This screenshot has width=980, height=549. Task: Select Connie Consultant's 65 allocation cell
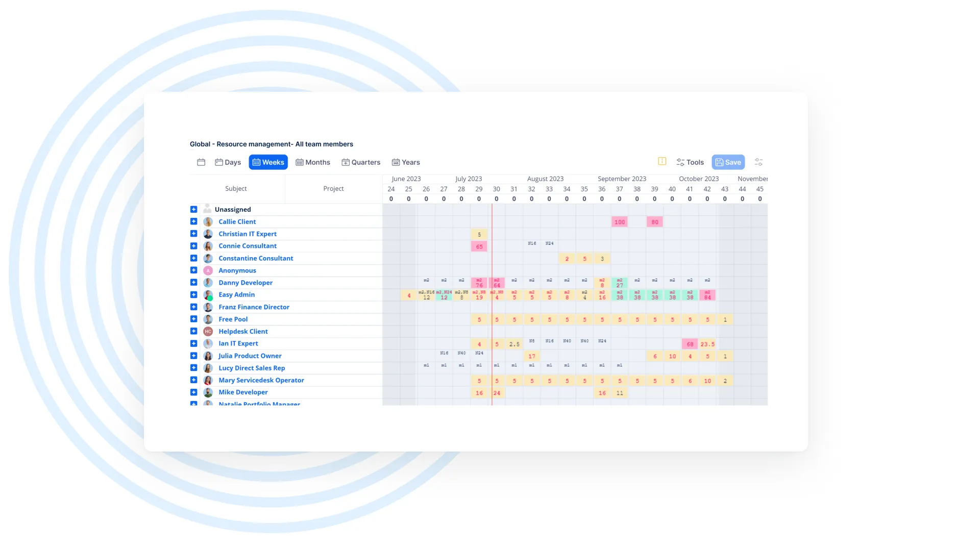pos(479,246)
